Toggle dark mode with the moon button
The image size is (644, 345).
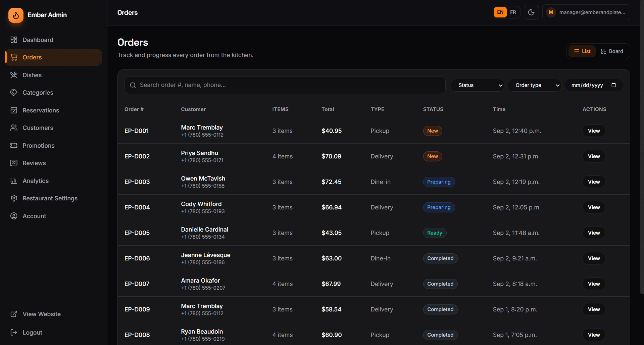click(531, 12)
